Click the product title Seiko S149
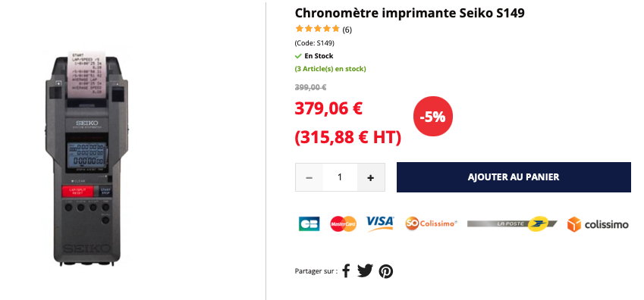Screen dimensions: 644x300 (x=410, y=13)
